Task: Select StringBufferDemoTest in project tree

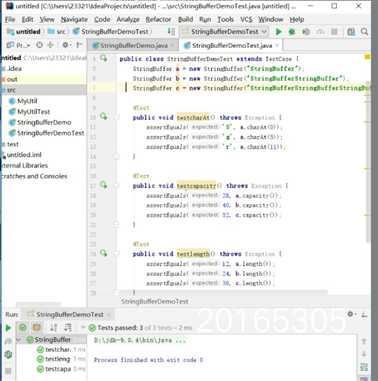Action: click(50, 133)
